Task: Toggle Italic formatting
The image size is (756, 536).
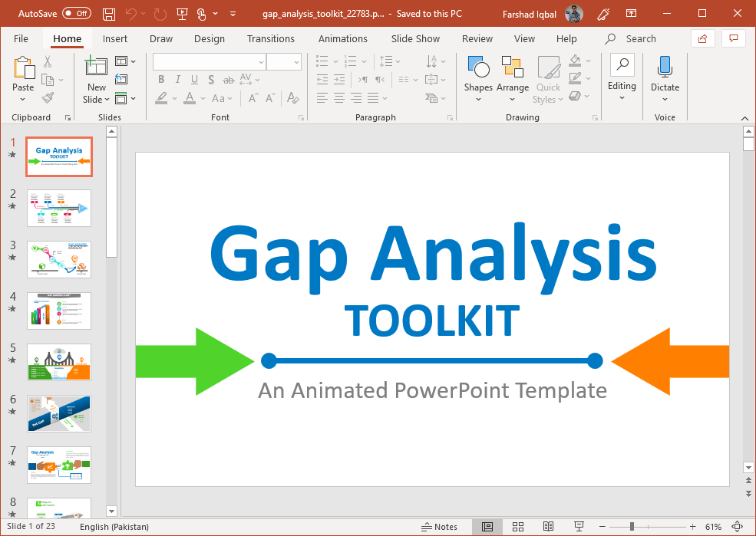Action: 178,80
